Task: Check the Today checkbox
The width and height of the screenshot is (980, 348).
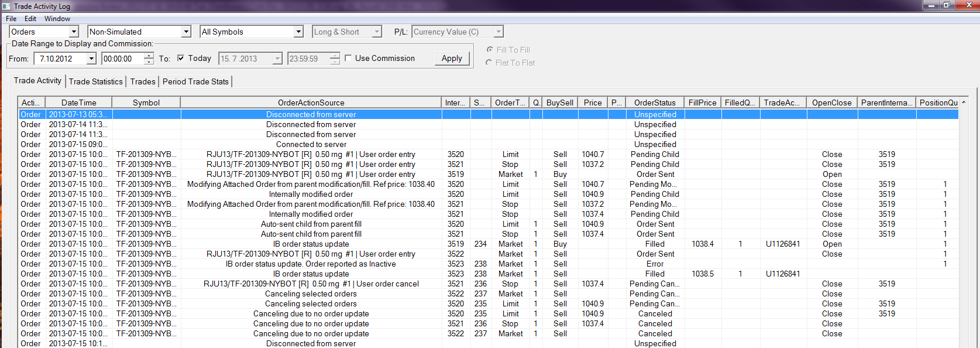Action: 181,58
